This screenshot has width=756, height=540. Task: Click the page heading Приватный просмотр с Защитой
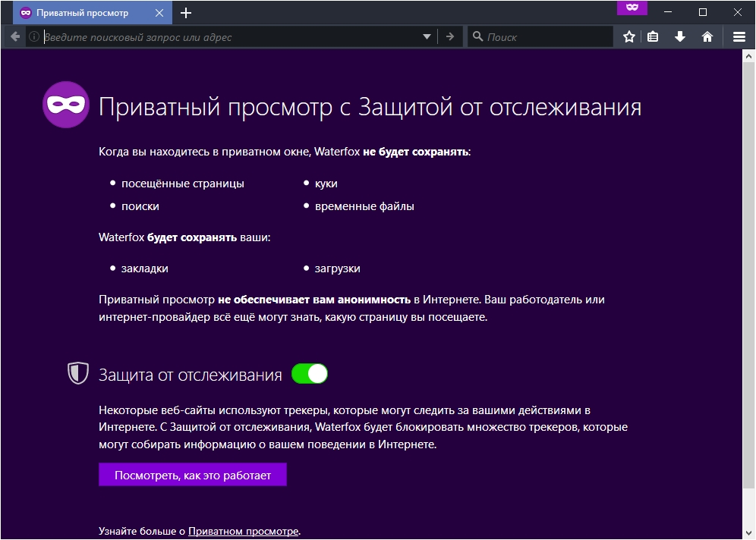pyautogui.click(x=370, y=107)
